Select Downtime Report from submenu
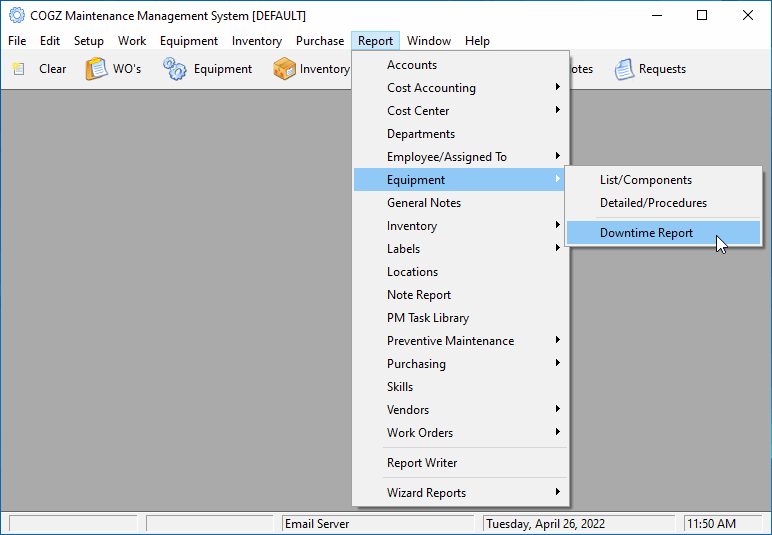 coord(664,233)
